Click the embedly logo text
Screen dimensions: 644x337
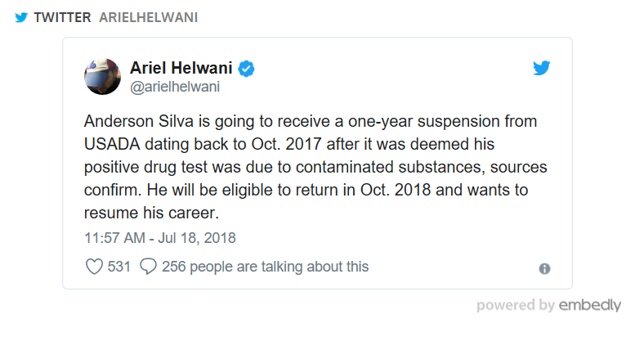point(590,305)
